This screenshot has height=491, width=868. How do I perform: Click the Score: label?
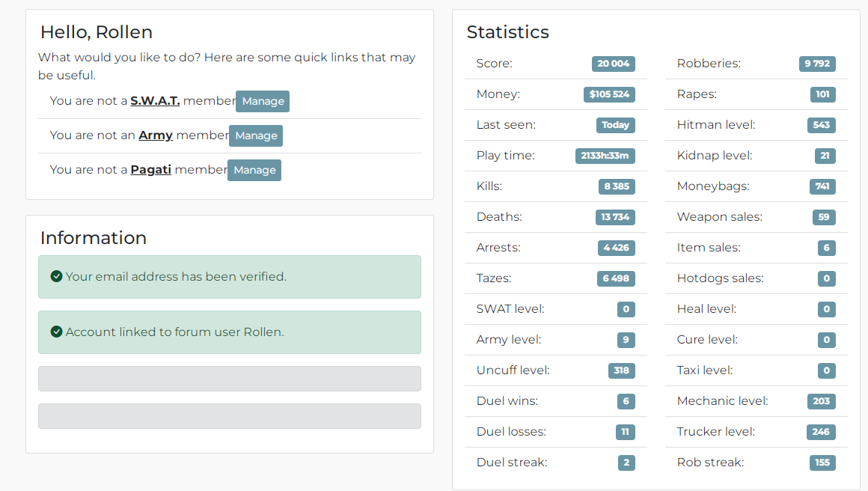(495, 63)
